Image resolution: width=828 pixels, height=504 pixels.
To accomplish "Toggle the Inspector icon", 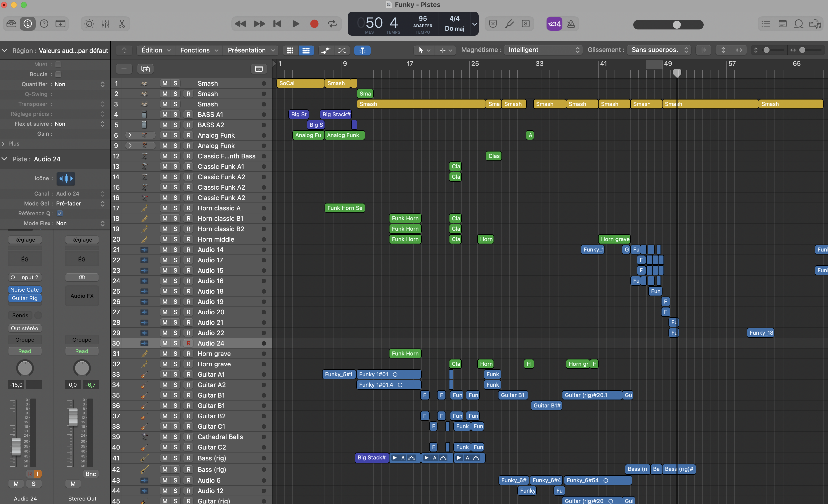I will [x=28, y=24].
